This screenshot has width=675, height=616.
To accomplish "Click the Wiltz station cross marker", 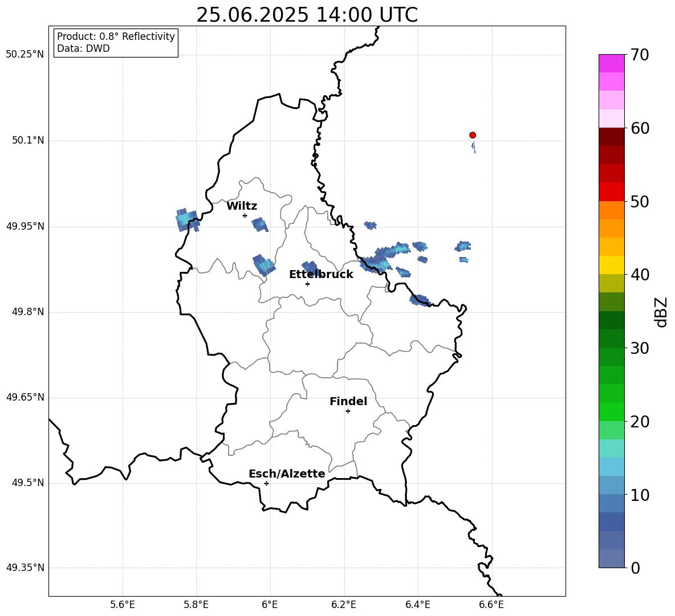I will pos(245,215).
